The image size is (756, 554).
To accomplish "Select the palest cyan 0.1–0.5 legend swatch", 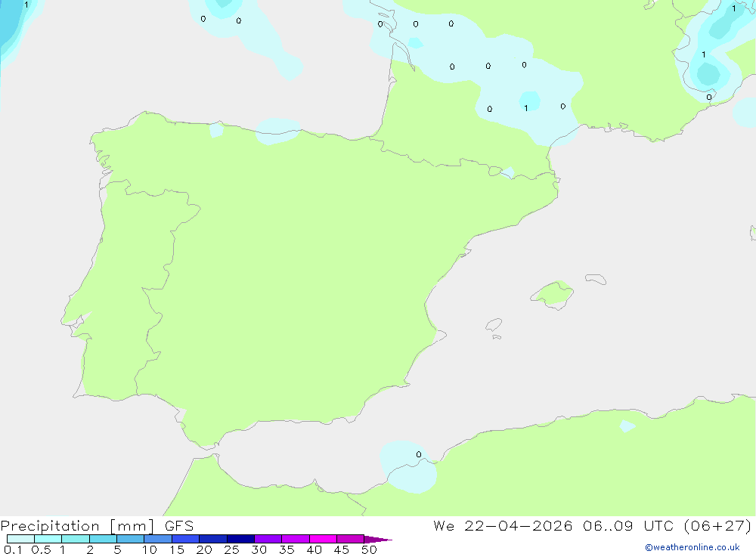I will [20, 539].
